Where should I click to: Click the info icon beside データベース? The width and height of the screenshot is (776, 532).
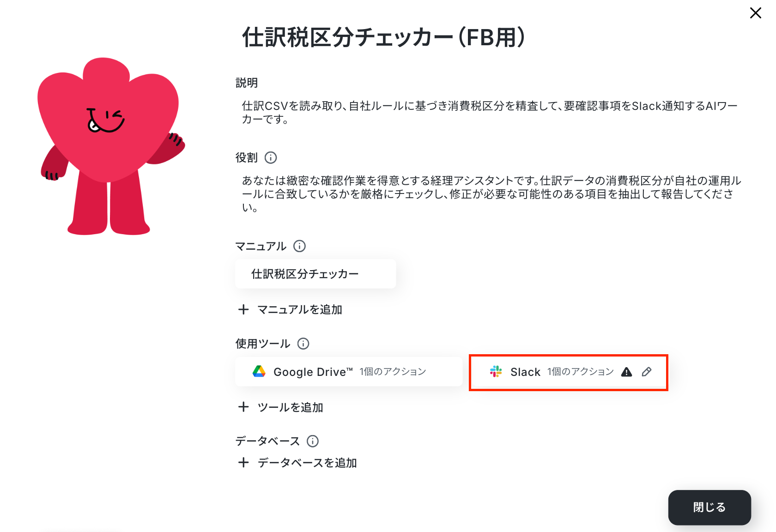pyautogui.click(x=313, y=441)
